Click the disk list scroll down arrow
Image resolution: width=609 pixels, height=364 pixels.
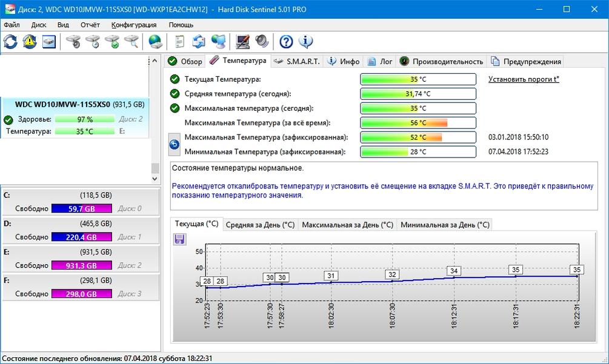tap(155, 179)
